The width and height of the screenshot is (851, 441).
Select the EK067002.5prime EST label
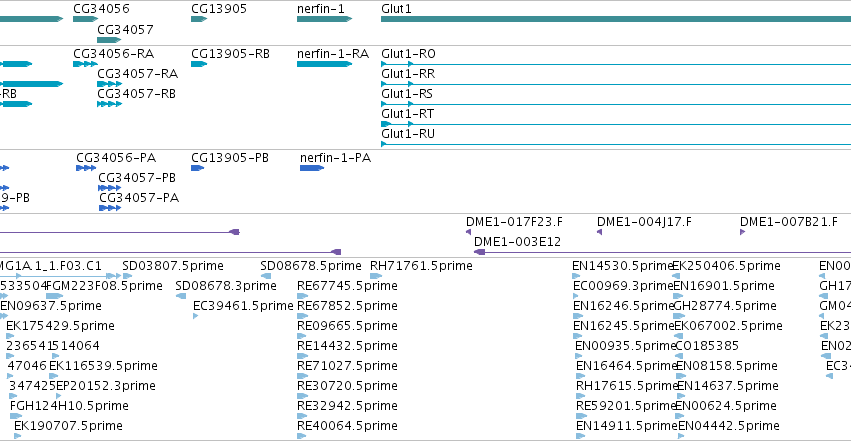(728, 326)
